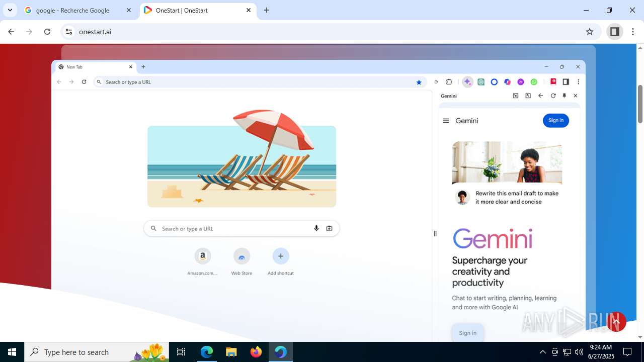644x362 pixels.
Task: Click the plus button beside New Tab
Action: point(143,67)
